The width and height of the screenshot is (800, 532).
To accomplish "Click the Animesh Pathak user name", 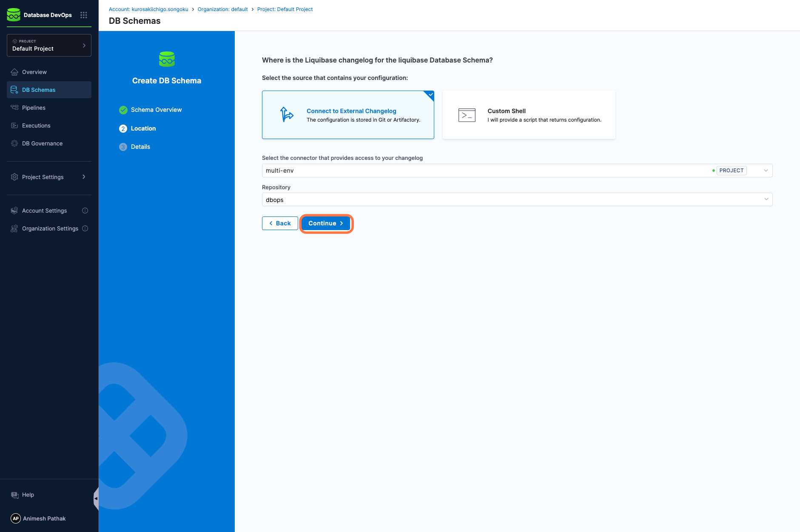I will [x=44, y=518].
